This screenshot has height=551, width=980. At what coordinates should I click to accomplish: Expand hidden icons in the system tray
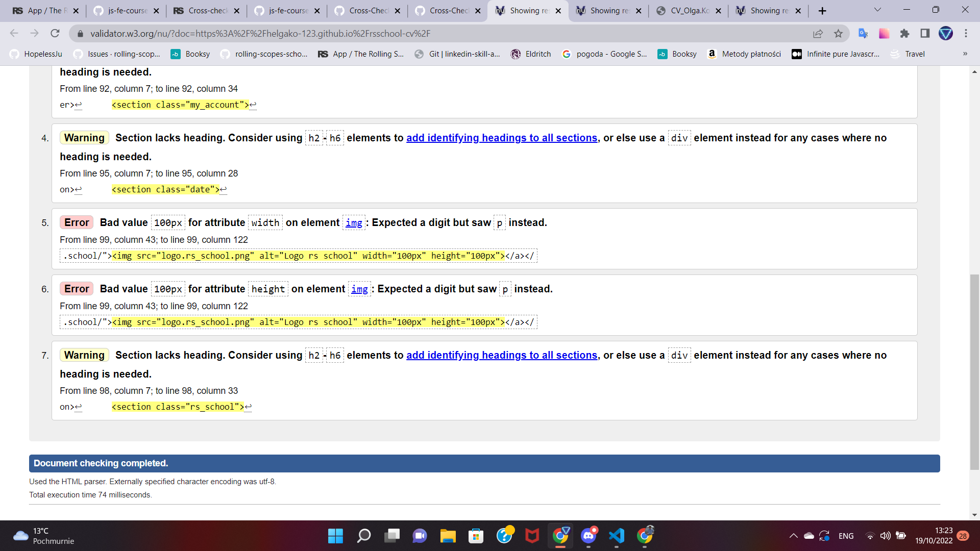coord(793,536)
